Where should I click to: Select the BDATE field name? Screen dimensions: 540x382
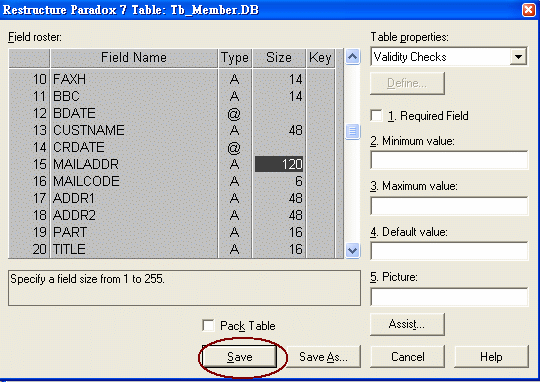[134, 113]
